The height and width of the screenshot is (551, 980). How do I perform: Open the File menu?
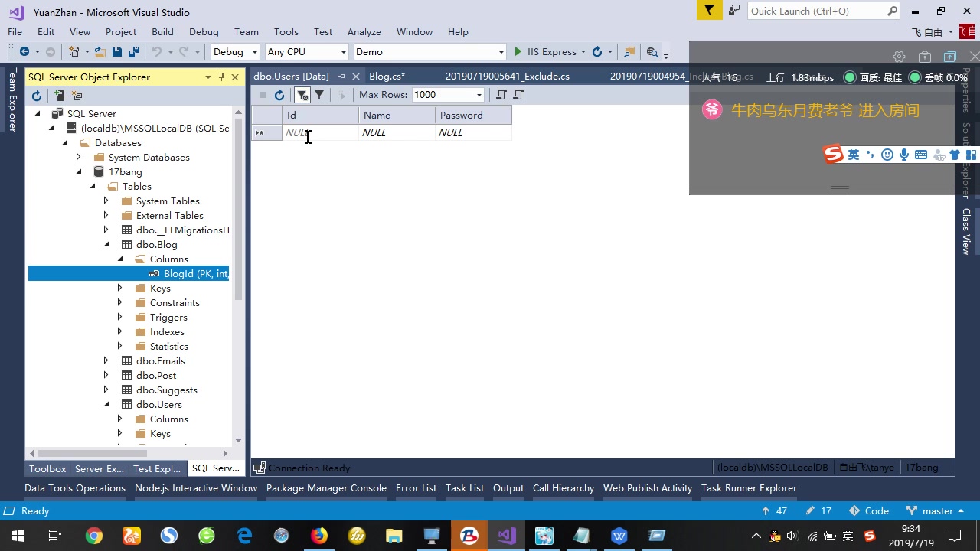click(x=15, y=31)
